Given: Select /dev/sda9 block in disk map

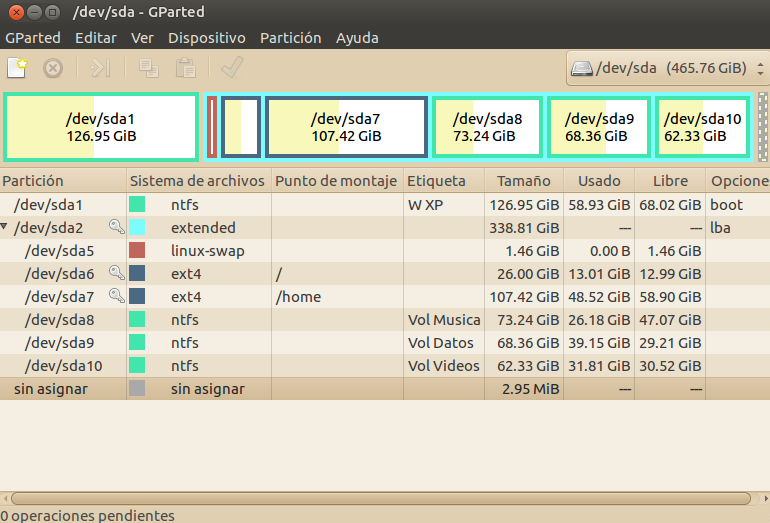Looking at the screenshot, I should pos(599,127).
